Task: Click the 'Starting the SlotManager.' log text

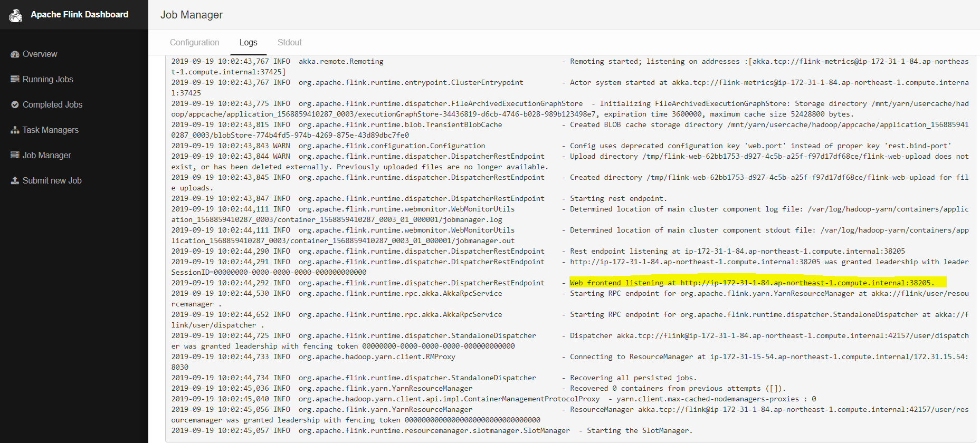Action: pyautogui.click(x=640, y=431)
